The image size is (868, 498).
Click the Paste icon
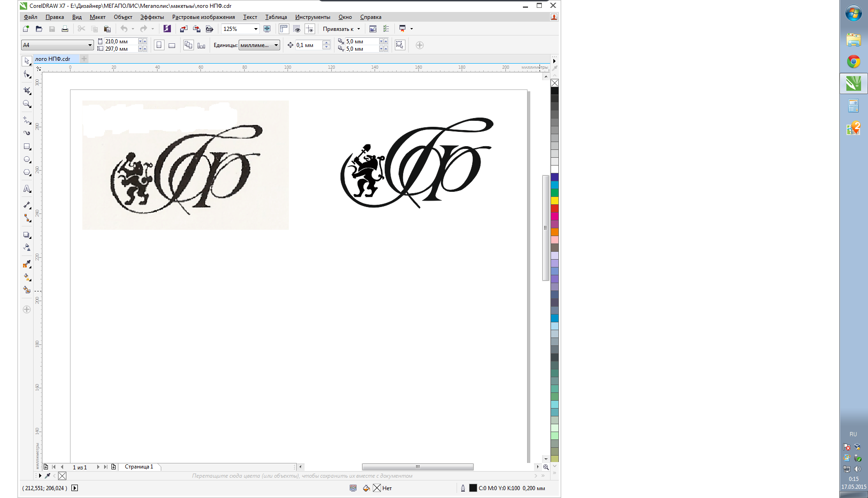pyautogui.click(x=107, y=29)
